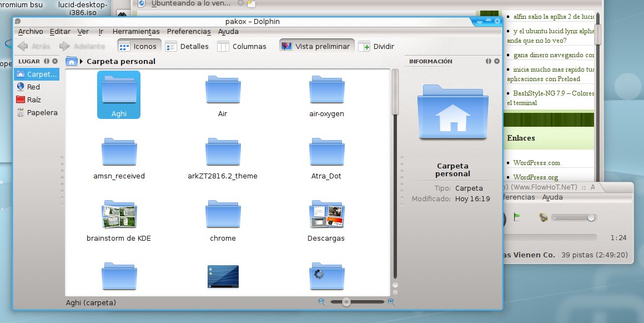
Task: Lock the Información panel
Action: [489, 61]
